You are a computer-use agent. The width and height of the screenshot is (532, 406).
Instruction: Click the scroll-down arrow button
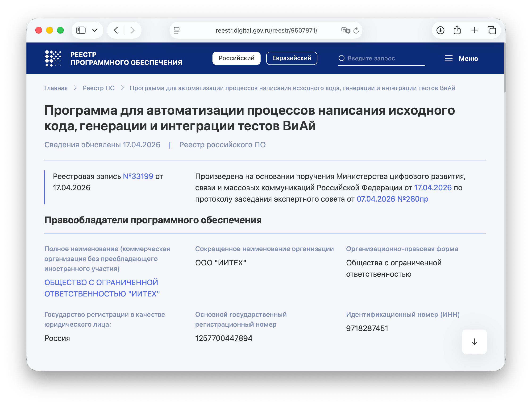tap(474, 342)
